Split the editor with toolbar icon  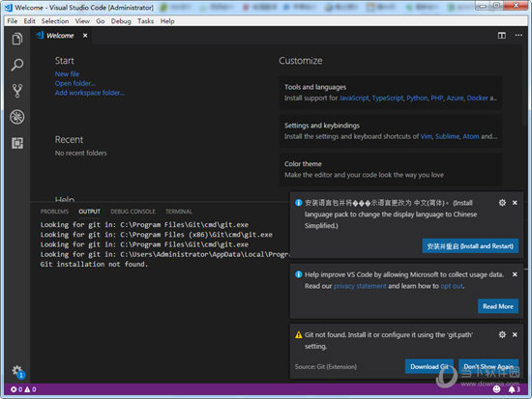(x=501, y=35)
